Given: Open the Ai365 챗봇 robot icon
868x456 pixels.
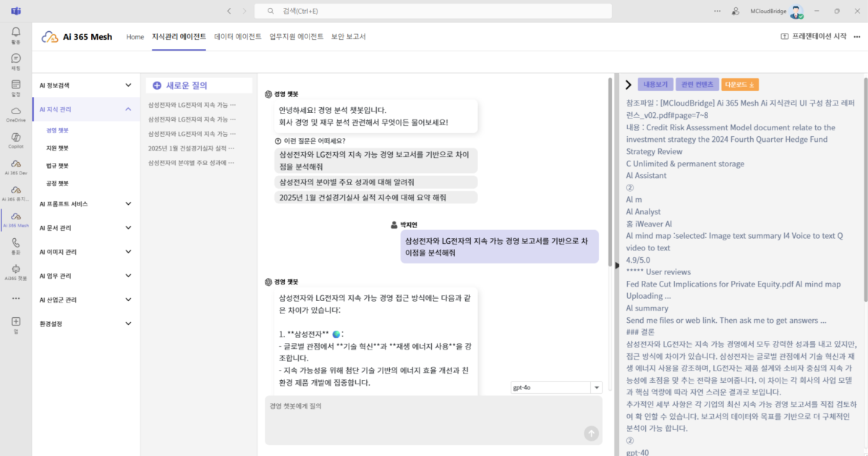Looking at the screenshot, I should 16,269.
